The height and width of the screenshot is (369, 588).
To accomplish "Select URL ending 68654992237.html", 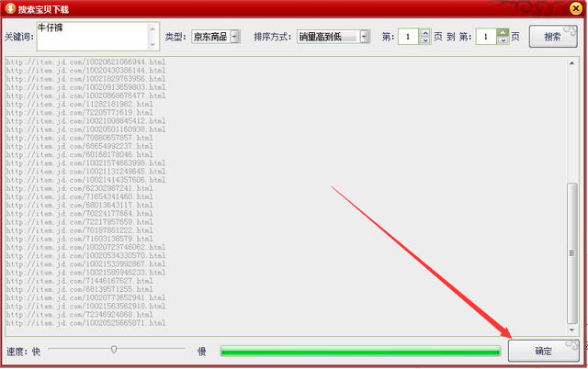I will (x=80, y=146).
